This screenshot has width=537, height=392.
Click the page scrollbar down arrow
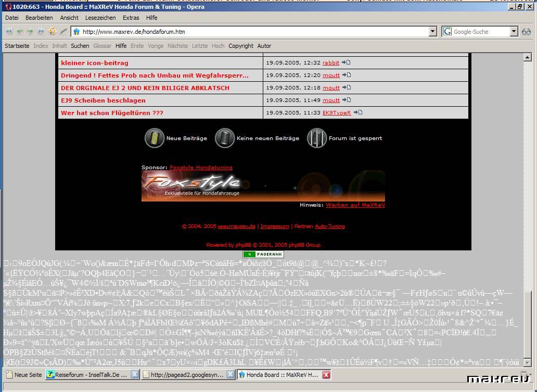pos(527,362)
